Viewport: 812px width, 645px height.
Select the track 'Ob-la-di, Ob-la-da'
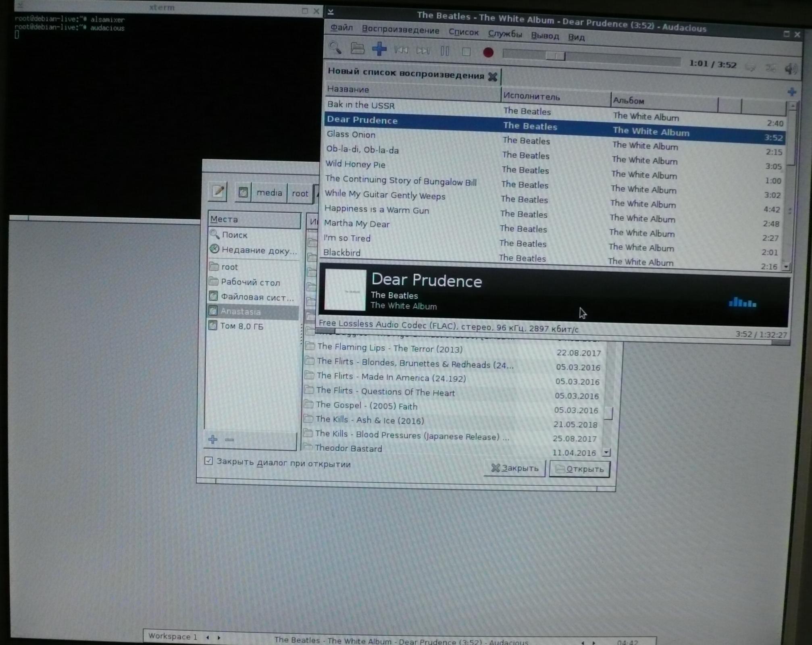pyautogui.click(x=362, y=150)
